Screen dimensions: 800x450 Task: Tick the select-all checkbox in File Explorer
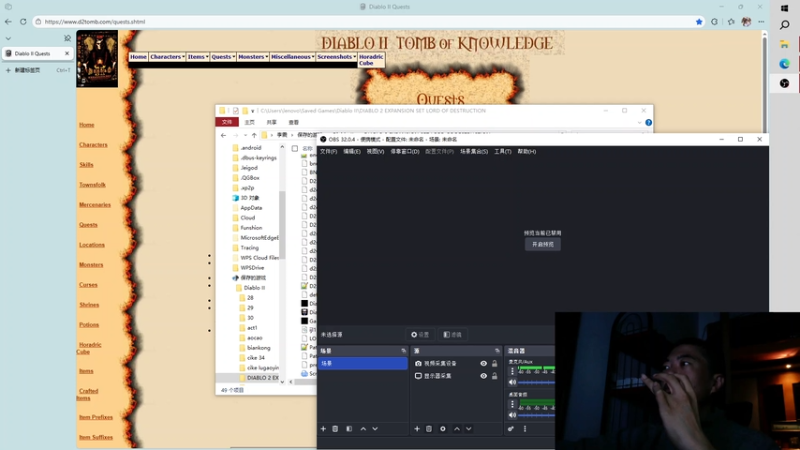(295, 148)
